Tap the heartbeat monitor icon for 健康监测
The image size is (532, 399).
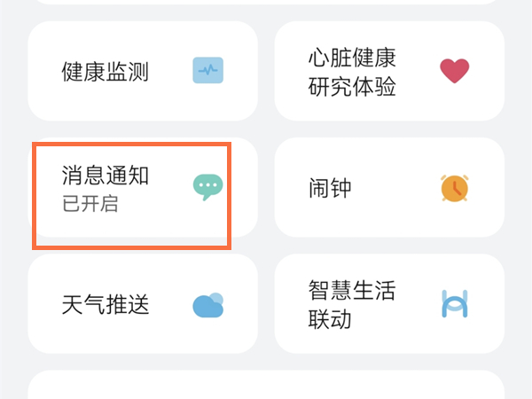tap(208, 70)
